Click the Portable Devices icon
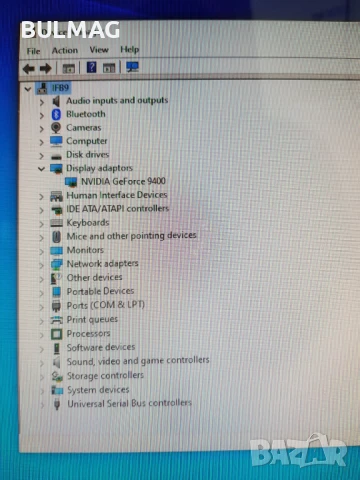The image size is (360, 480). click(x=56, y=292)
